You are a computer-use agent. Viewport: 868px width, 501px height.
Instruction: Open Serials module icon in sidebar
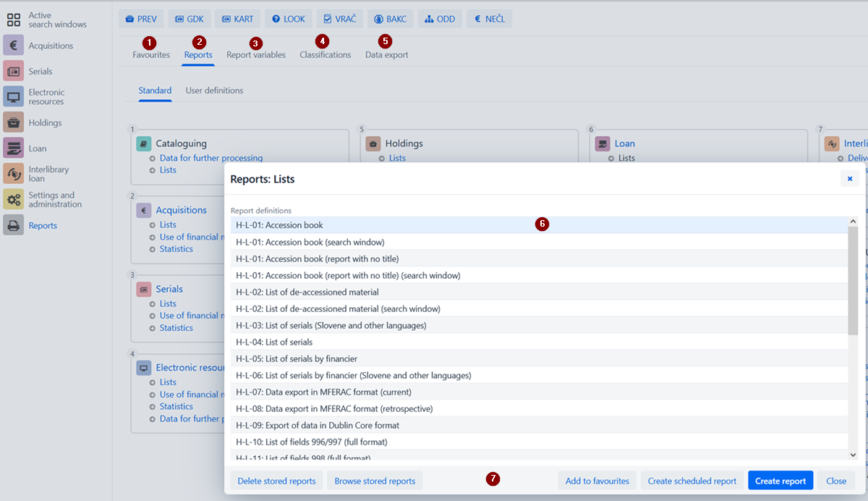pos(13,71)
